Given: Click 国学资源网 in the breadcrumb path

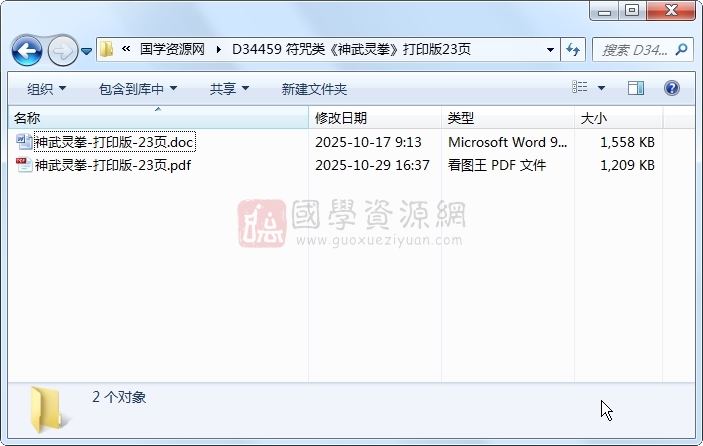Looking at the screenshot, I should (x=172, y=49).
